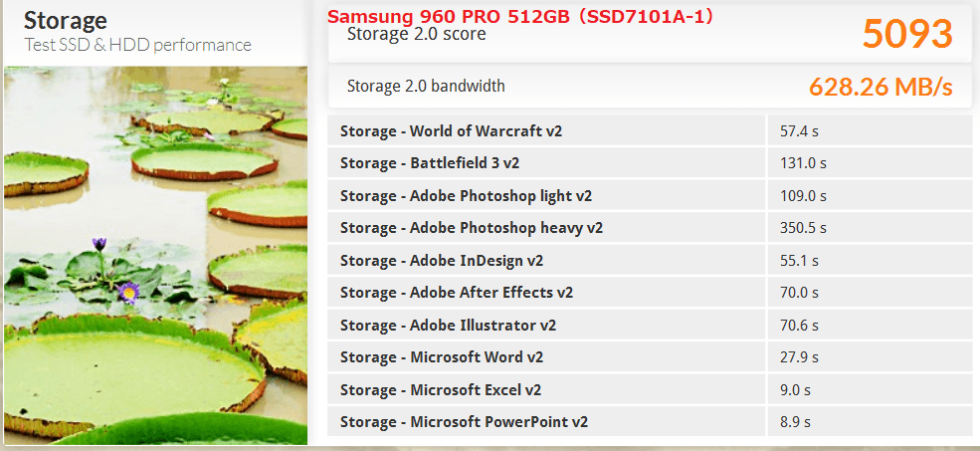Click the Adobe Illustrator v2 result row
This screenshot has width=980, height=451.
coord(650,326)
